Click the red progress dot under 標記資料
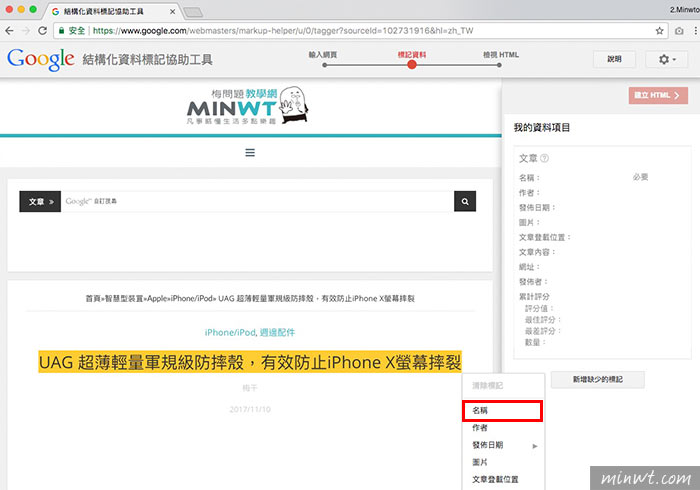Screen dimensions: 700x490 point(412,65)
